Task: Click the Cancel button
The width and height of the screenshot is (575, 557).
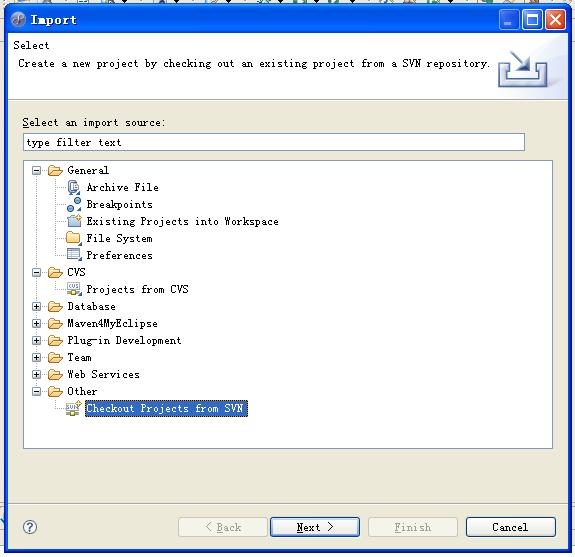Action: pos(510,527)
